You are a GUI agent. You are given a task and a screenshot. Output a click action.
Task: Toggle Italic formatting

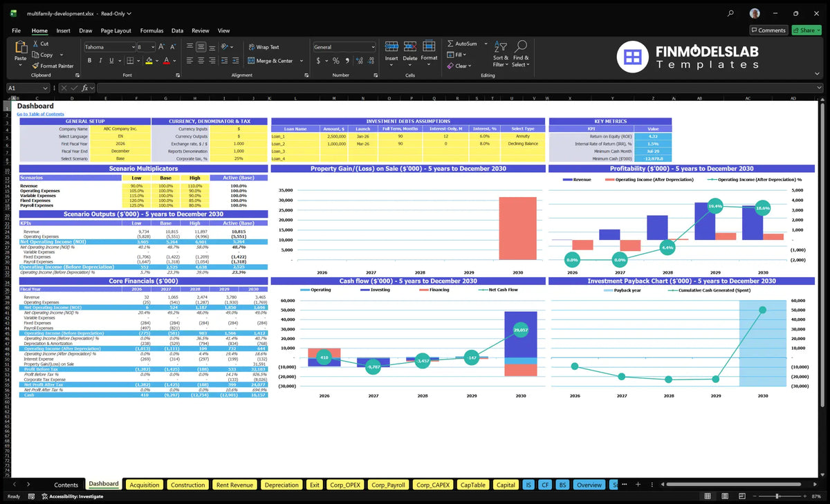[x=99, y=61]
